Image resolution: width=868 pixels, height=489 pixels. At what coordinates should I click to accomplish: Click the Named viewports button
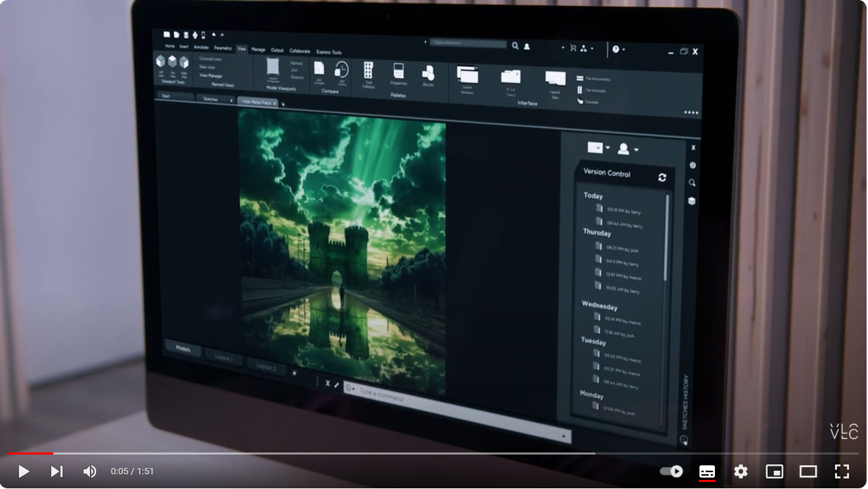click(x=296, y=63)
